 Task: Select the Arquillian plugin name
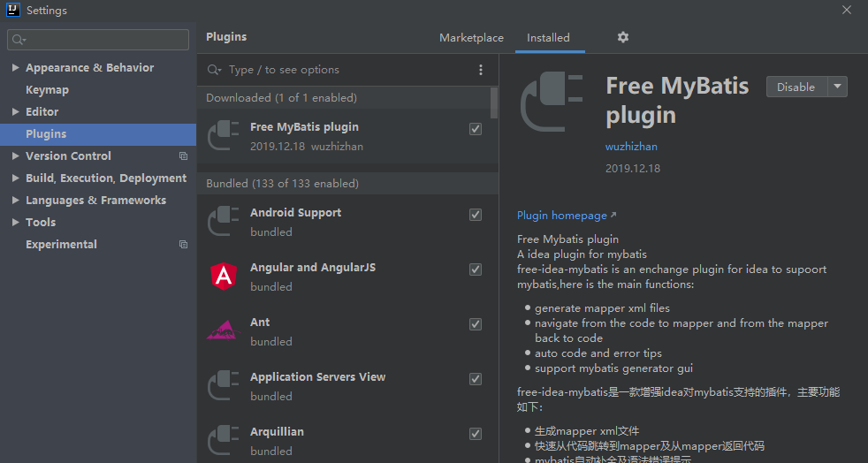(x=277, y=431)
